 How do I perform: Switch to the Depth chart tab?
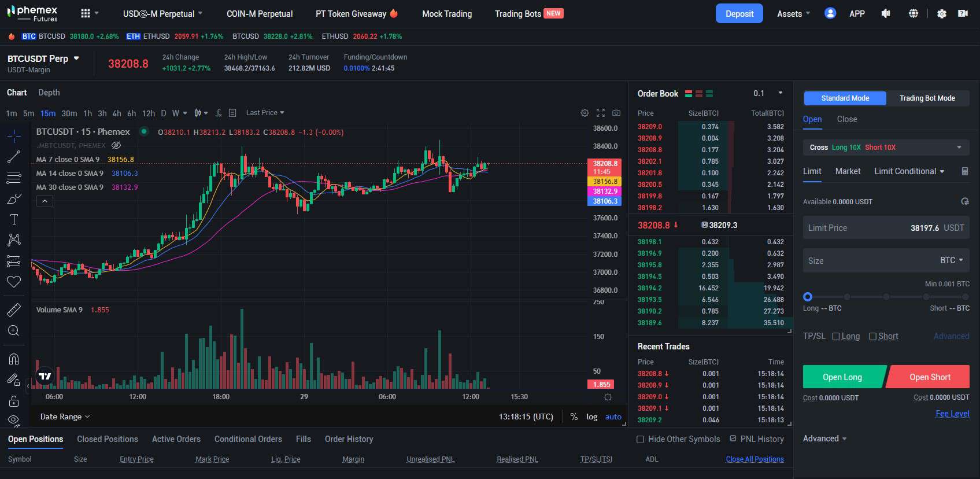click(x=49, y=93)
